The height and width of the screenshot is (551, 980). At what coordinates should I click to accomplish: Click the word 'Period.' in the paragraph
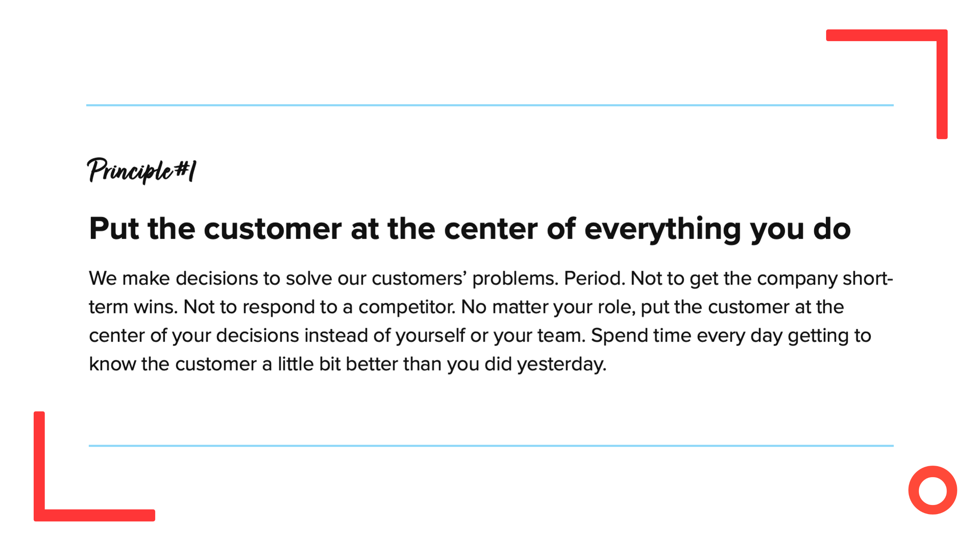point(594,278)
